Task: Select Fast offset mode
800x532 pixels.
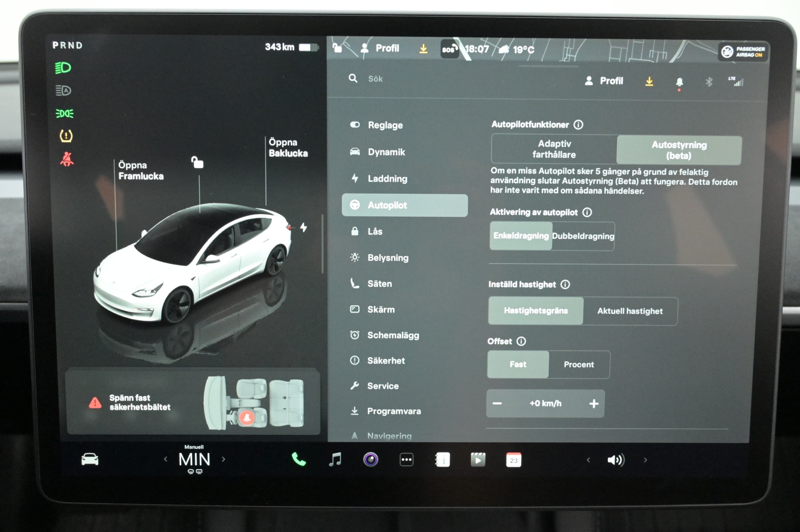Action: click(x=518, y=364)
